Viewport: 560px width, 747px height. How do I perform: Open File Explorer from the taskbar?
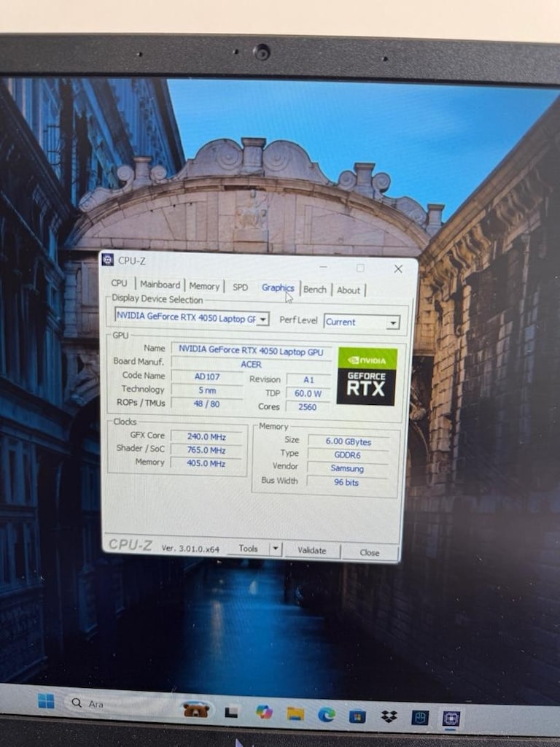295,713
